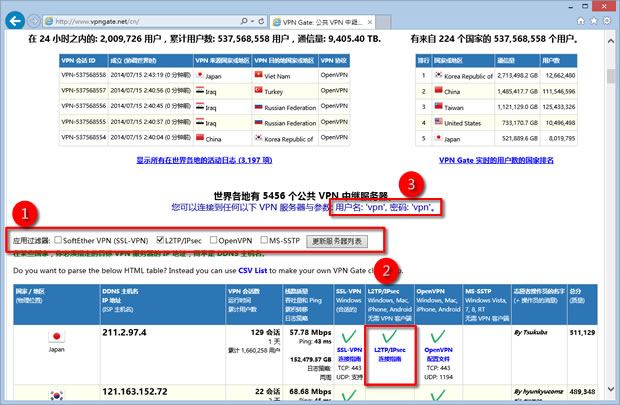Click Japan flag in VPN-537568558 session row
This screenshot has height=405, width=620.
pos(200,74)
